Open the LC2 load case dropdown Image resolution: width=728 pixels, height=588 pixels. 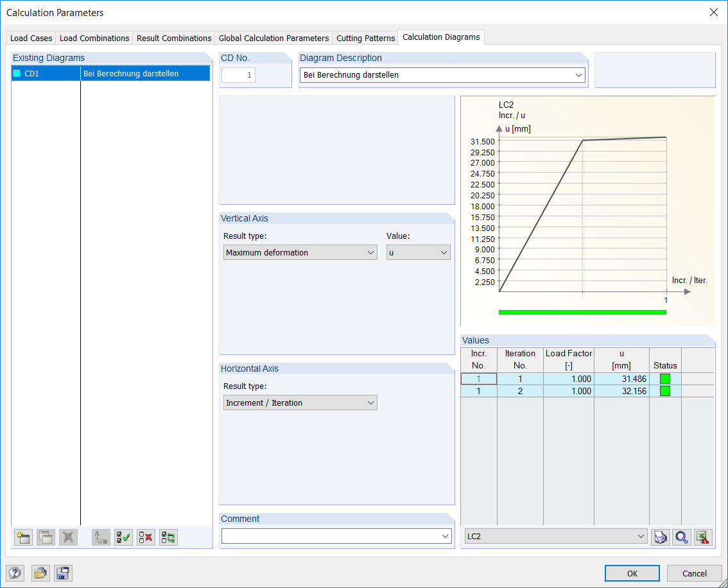click(x=556, y=537)
